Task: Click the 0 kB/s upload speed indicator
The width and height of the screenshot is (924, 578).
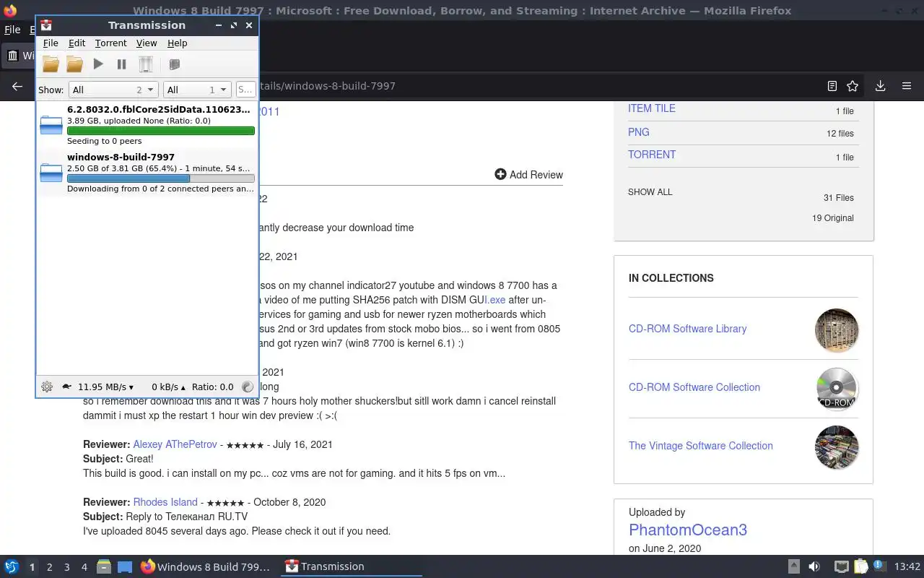Action: 168,387
